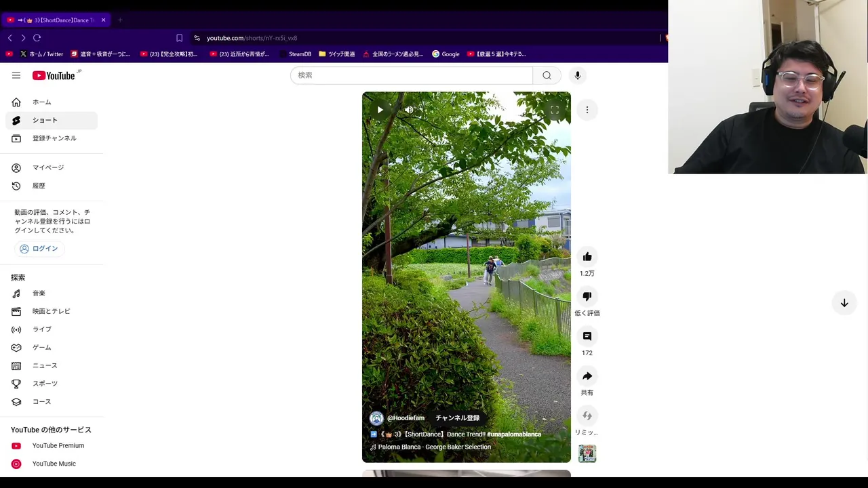Click the ログイン sign-in button
Image resolution: width=868 pixels, height=488 pixels.
click(39, 249)
